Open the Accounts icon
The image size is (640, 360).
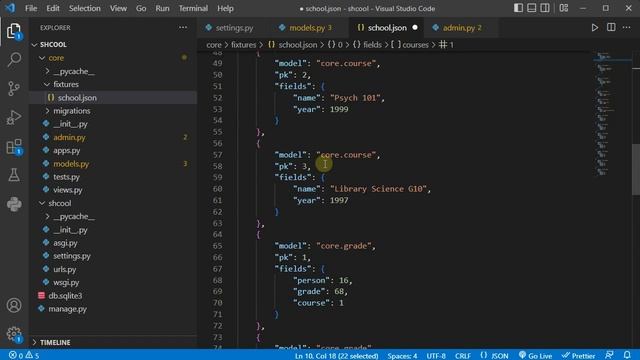tap(14, 305)
